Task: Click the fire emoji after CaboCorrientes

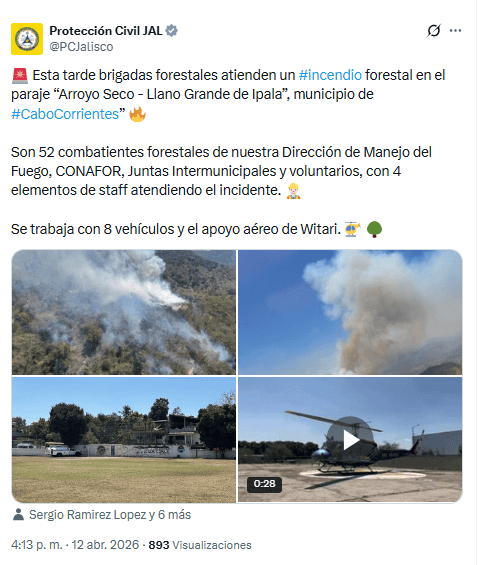Action: (x=137, y=114)
